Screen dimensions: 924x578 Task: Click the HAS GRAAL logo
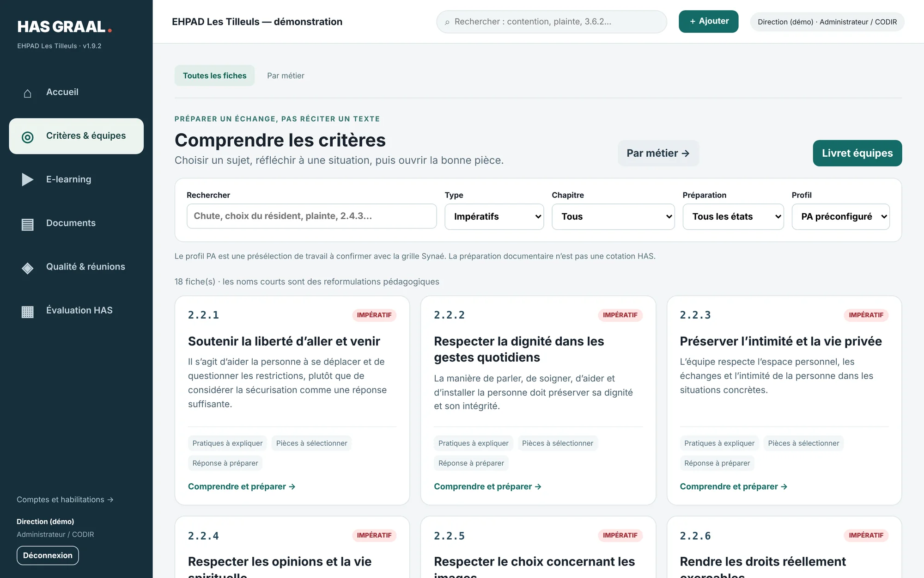pyautogui.click(x=64, y=27)
